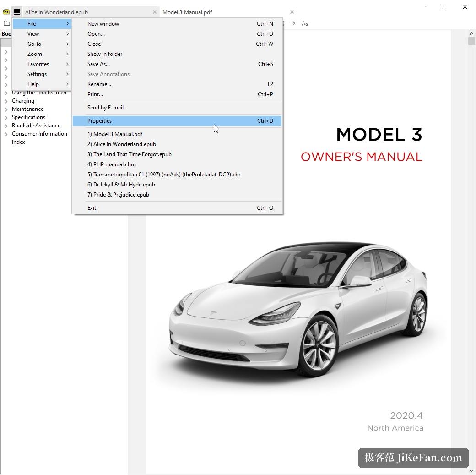Select the Close menu entry
476x475 pixels.
[x=177, y=44]
